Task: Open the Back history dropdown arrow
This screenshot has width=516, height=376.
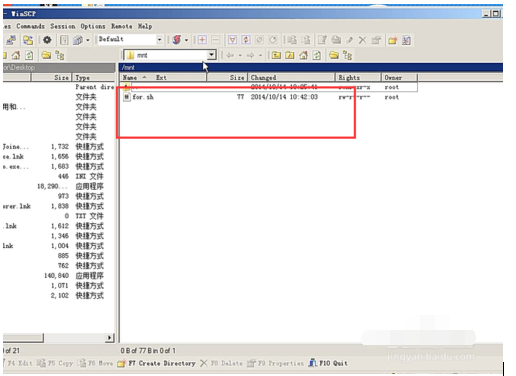Action: click(x=240, y=55)
